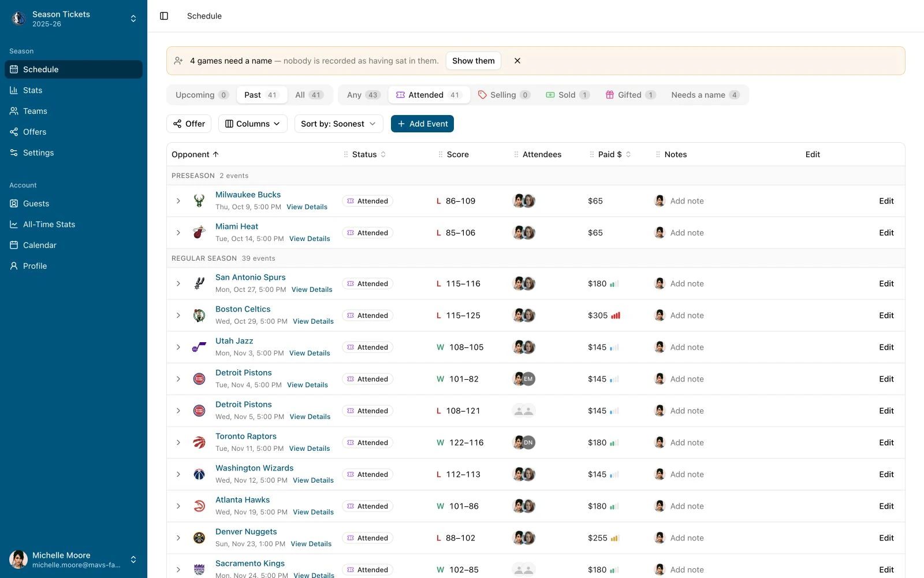Expand the Milwaukee Bucks row
Image resolution: width=924 pixels, height=578 pixels.
(178, 201)
